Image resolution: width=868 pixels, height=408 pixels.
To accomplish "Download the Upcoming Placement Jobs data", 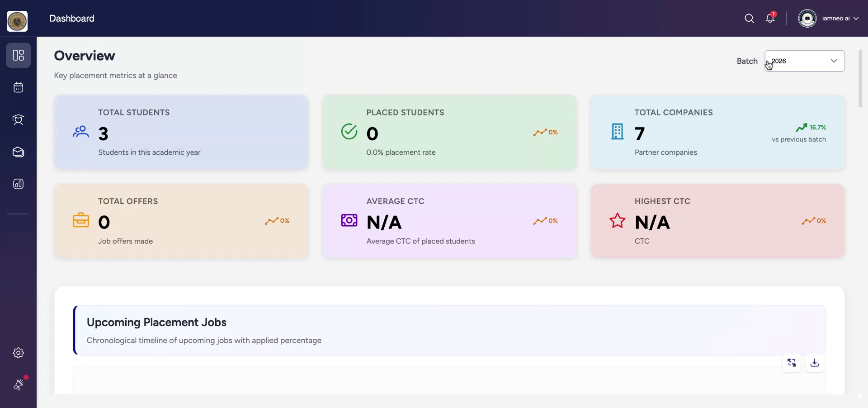I will click(x=814, y=362).
